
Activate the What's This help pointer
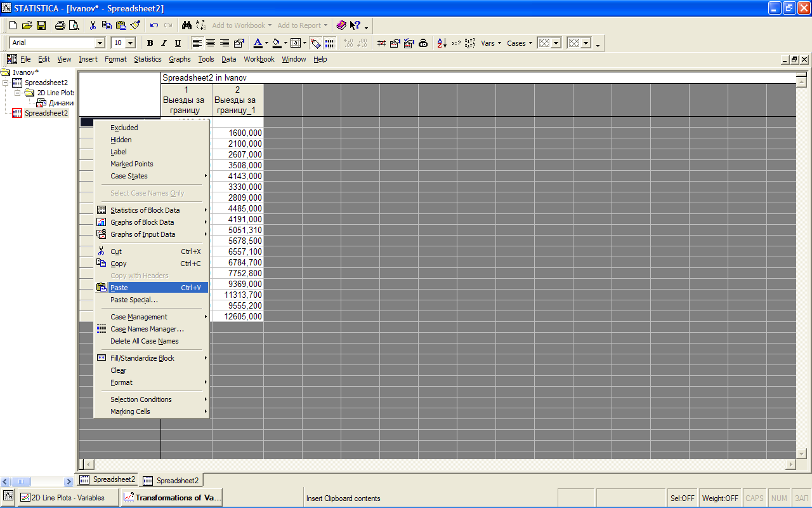355,25
